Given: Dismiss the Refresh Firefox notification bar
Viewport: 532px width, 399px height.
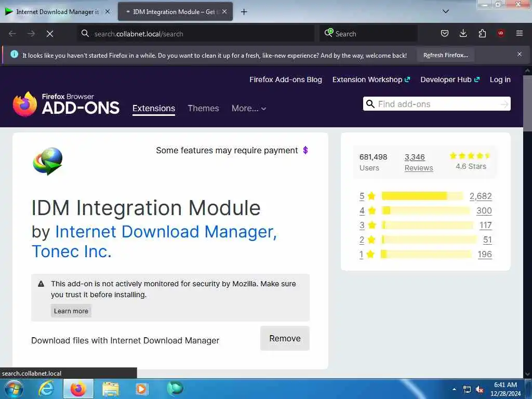Looking at the screenshot, I should point(520,54).
